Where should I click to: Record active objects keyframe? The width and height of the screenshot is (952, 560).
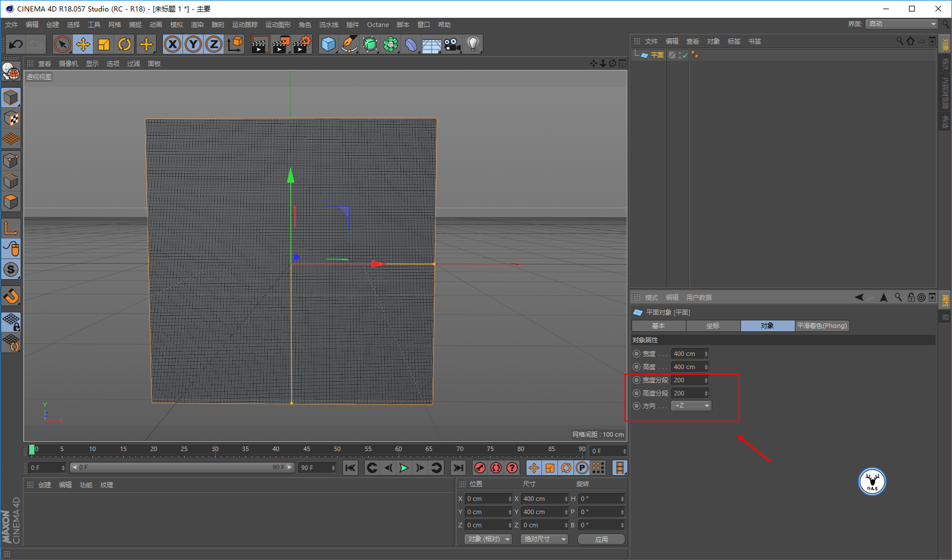480,468
